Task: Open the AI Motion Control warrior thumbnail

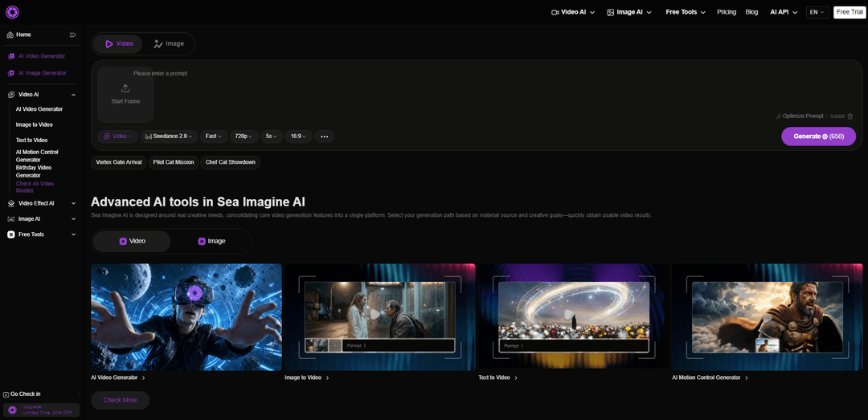Action: tap(768, 317)
